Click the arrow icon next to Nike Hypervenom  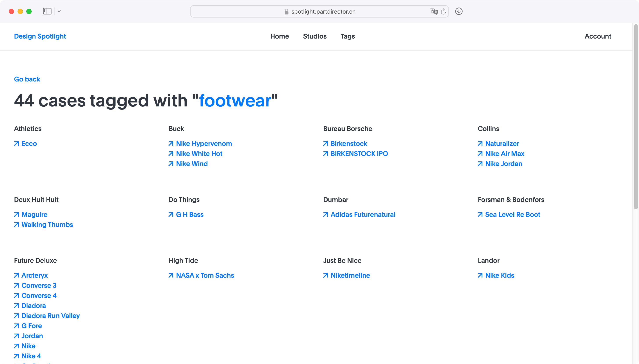pyautogui.click(x=171, y=143)
